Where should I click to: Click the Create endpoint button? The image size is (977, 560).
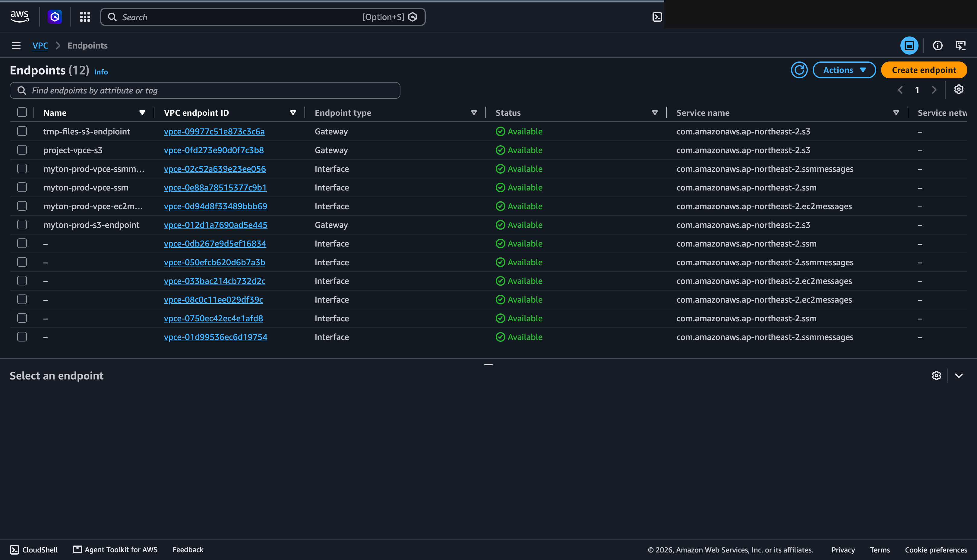coord(924,70)
